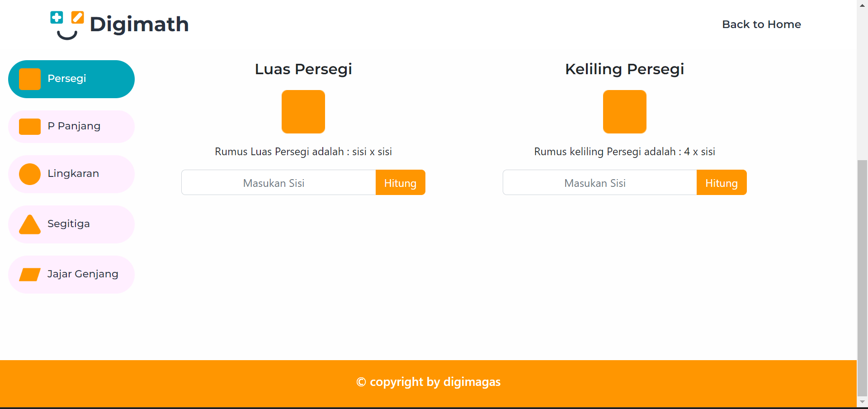Click the parallelogram icon beside Jajar Genjang
The width and height of the screenshot is (868, 409).
pyautogui.click(x=30, y=275)
